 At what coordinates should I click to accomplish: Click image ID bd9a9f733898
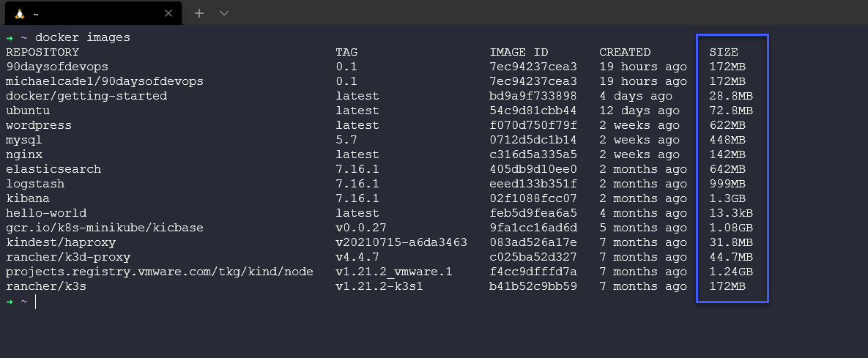click(x=533, y=96)
